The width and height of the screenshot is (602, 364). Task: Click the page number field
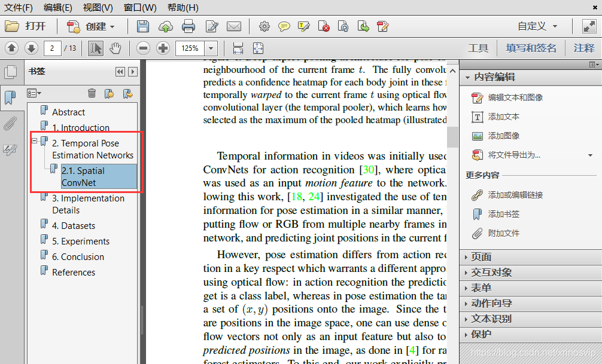pos(52,48)
